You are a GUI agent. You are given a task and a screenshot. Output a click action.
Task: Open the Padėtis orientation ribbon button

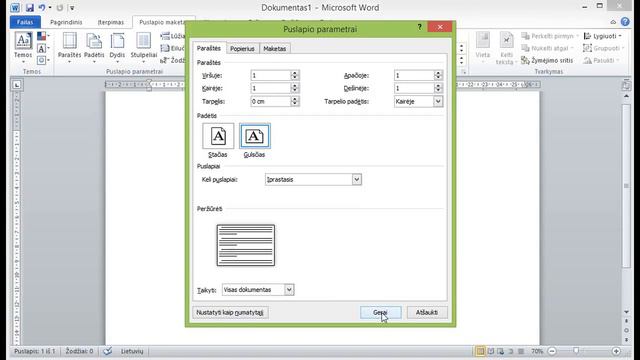click(94, 48)
